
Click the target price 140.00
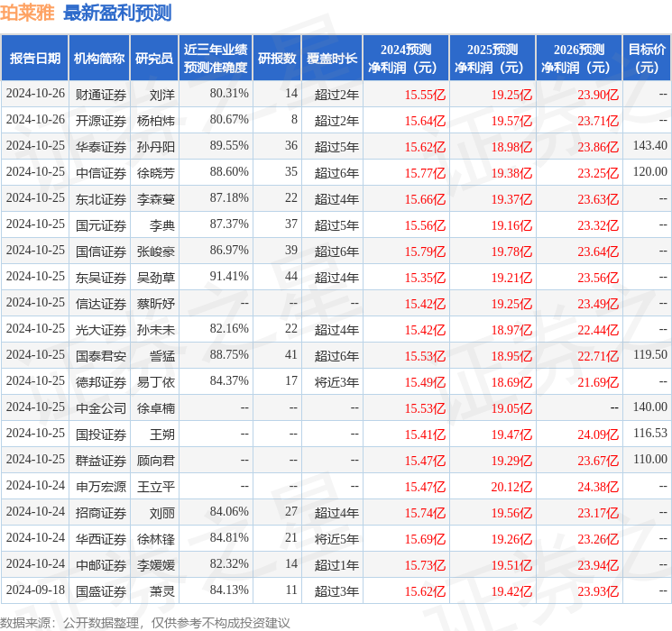pyautogui.click(x=650, y=407)
